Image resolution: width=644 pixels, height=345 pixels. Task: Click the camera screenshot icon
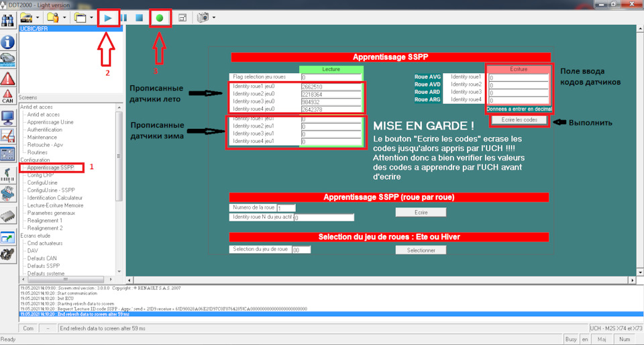pos(203,17)
